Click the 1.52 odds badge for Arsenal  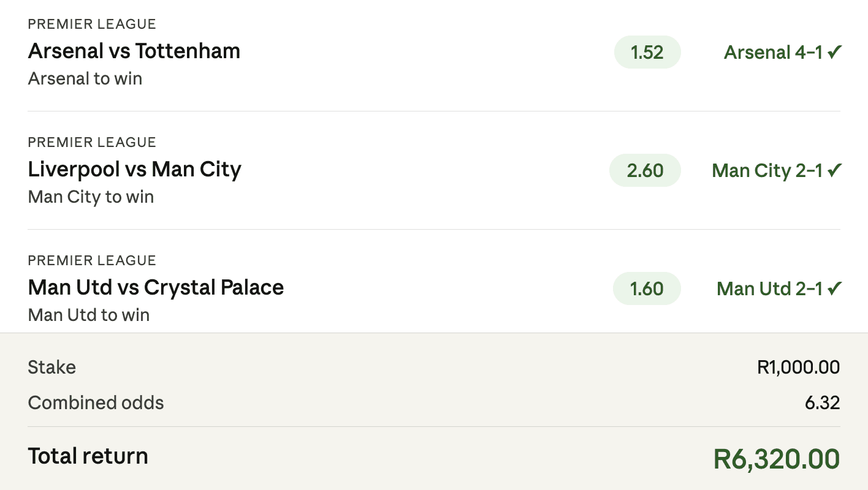pos(647,52)
